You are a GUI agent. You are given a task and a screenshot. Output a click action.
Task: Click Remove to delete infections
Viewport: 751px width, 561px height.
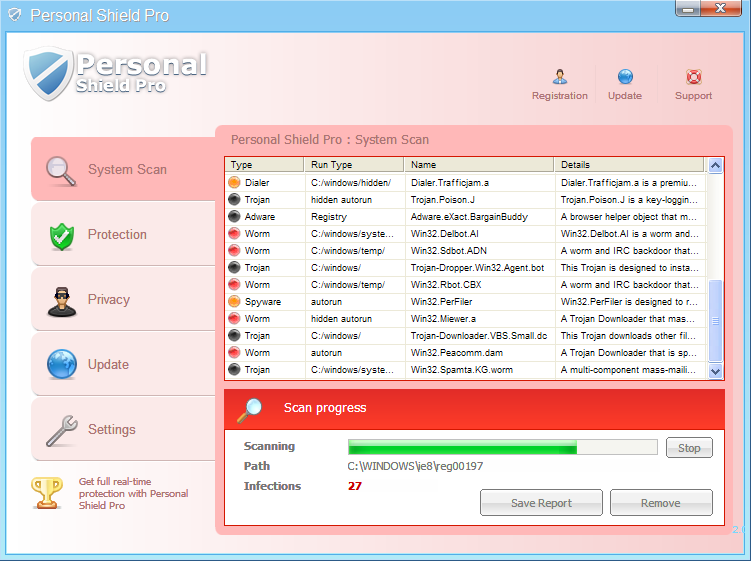[661, 503]
